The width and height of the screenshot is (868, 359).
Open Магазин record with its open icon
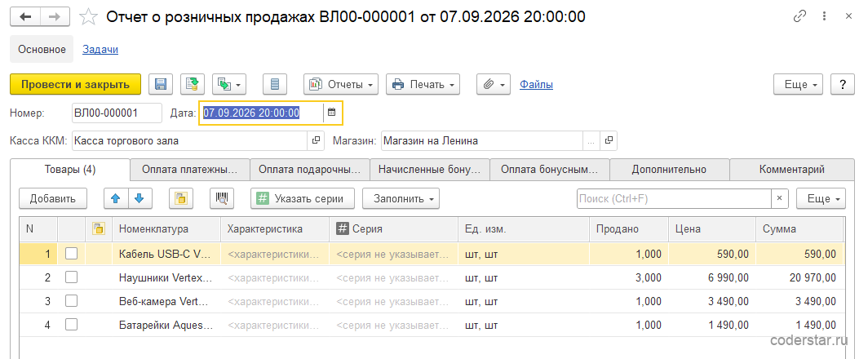609,140
